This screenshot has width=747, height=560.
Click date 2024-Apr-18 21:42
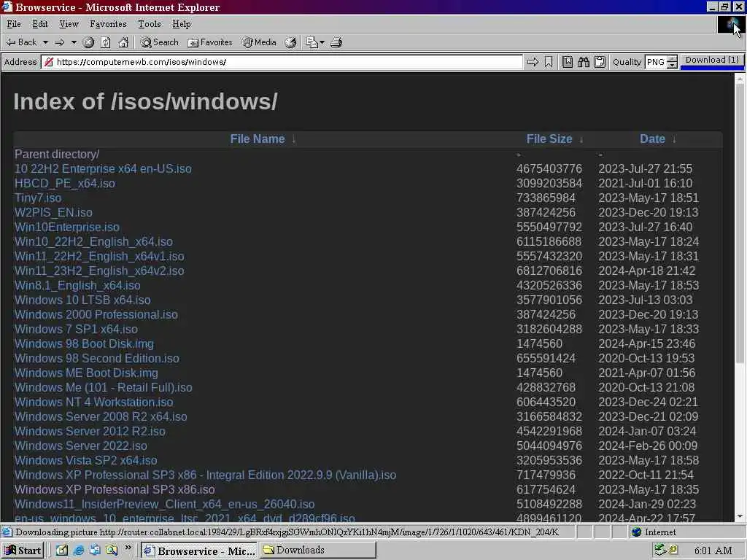click(647, 271)
